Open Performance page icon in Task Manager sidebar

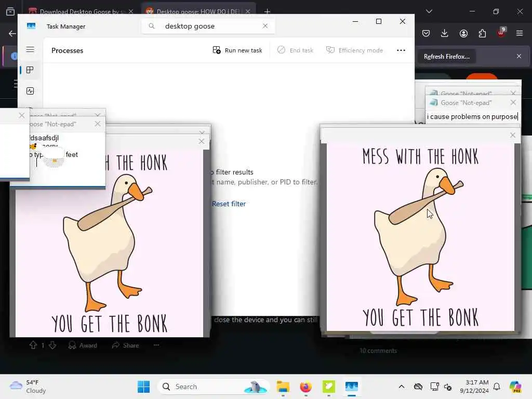30,91
